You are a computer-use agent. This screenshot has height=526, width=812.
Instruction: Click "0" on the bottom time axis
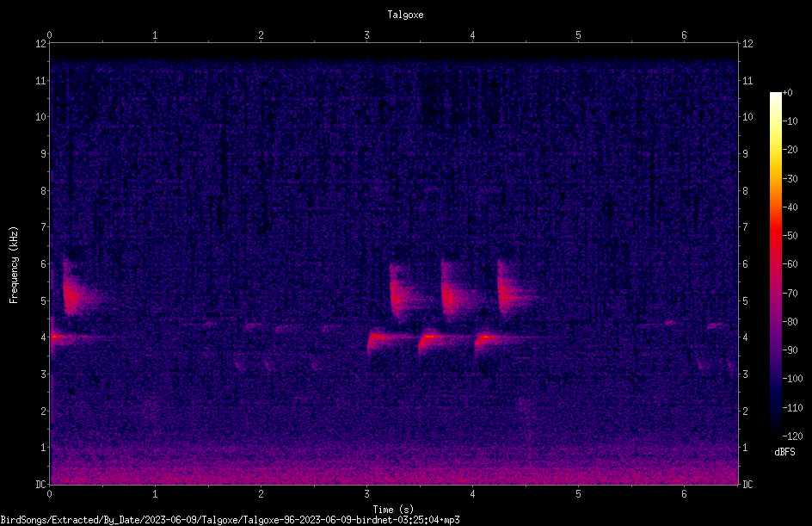pyautogui.click(x=49, y=494)
